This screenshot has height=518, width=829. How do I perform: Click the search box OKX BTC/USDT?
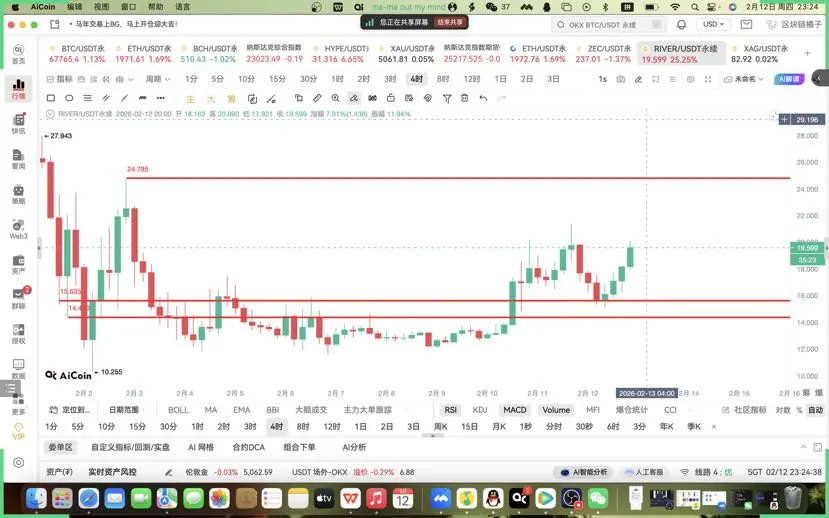[608, 24]
